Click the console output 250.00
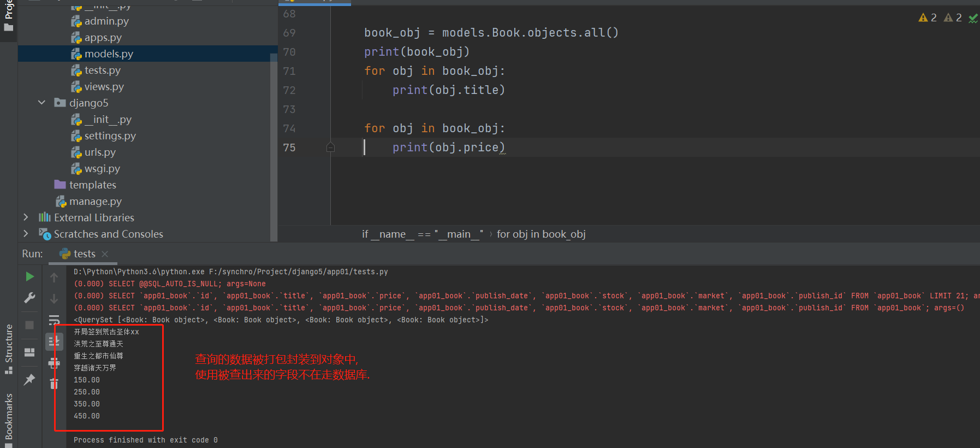 [87, 392]
